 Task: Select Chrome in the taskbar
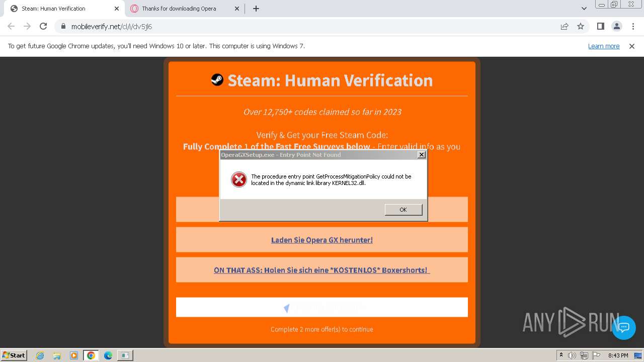pyautogui.click(x=91, y=355)
